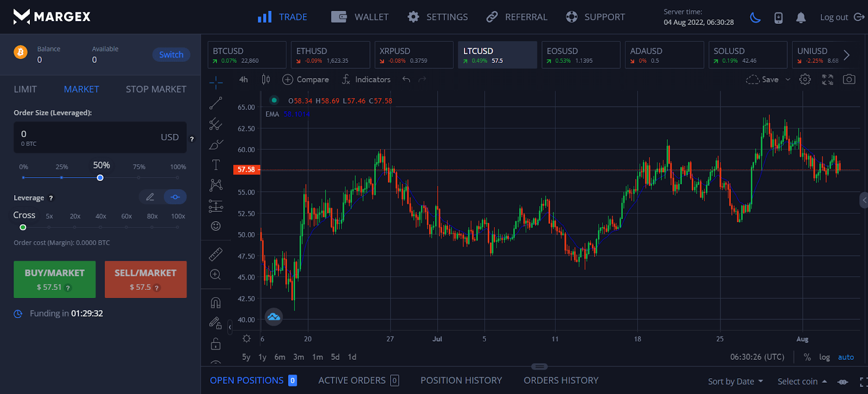
Task: Click the chart cloud watermark button
Action: coord(274,317)
